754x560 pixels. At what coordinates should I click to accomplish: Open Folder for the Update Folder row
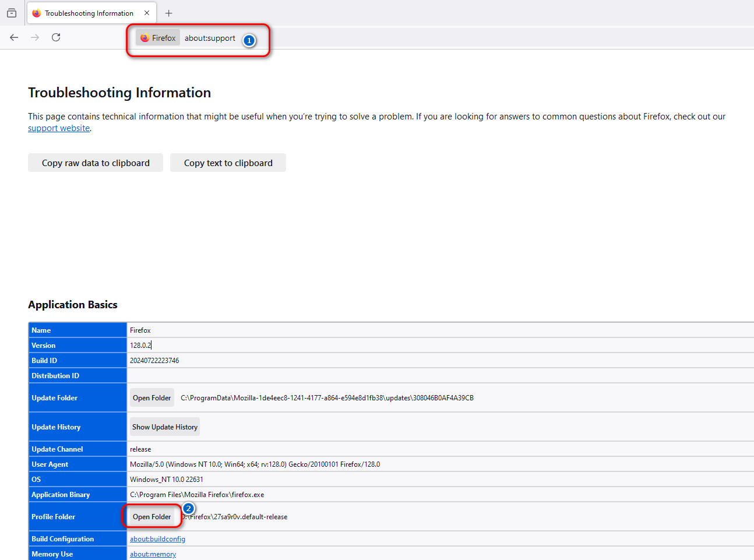coord(151,398)
